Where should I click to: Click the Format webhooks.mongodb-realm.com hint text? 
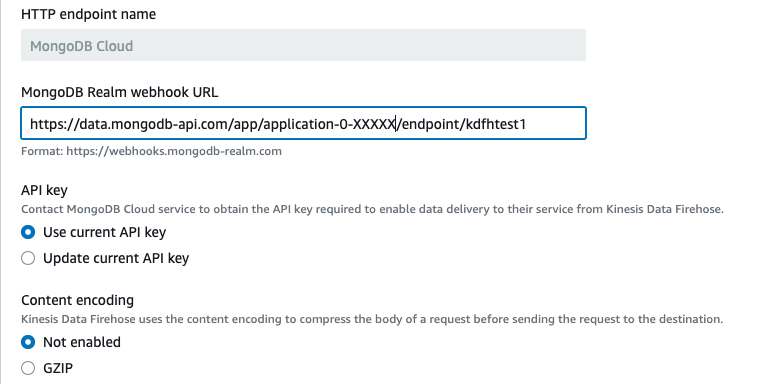pyautogui.click(x=151, y=151)
